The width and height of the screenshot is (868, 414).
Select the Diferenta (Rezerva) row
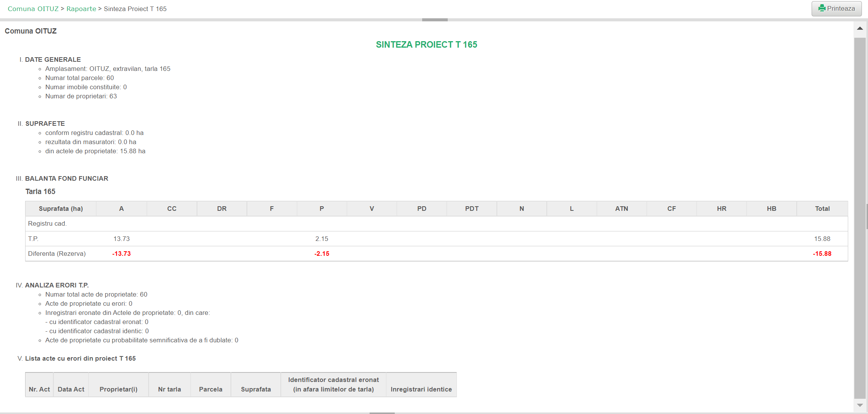(x=57, y=254)
